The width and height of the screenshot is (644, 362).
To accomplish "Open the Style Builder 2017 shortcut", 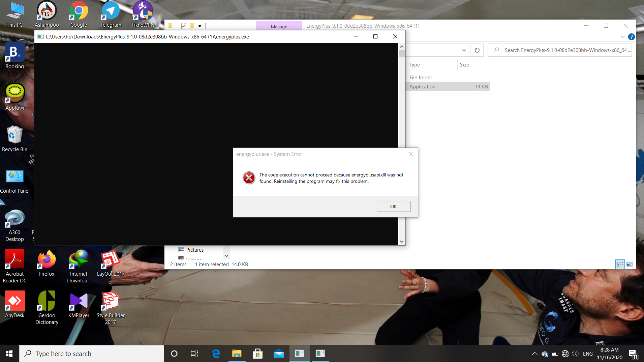I will point(111,308).
